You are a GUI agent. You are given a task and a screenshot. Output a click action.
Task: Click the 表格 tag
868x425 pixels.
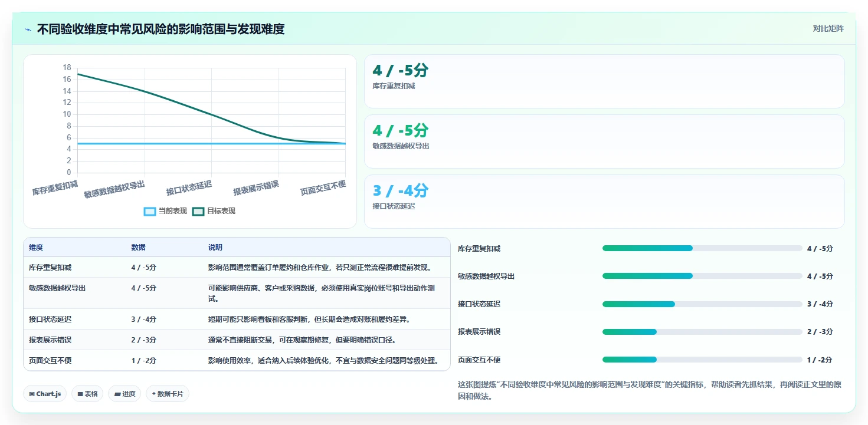click(87, 394)
